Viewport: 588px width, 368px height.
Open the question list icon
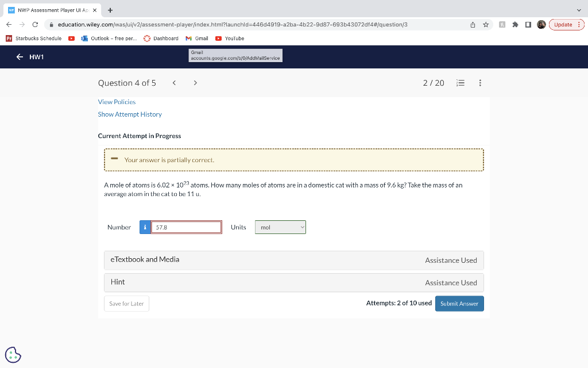(x=460, y=83)
